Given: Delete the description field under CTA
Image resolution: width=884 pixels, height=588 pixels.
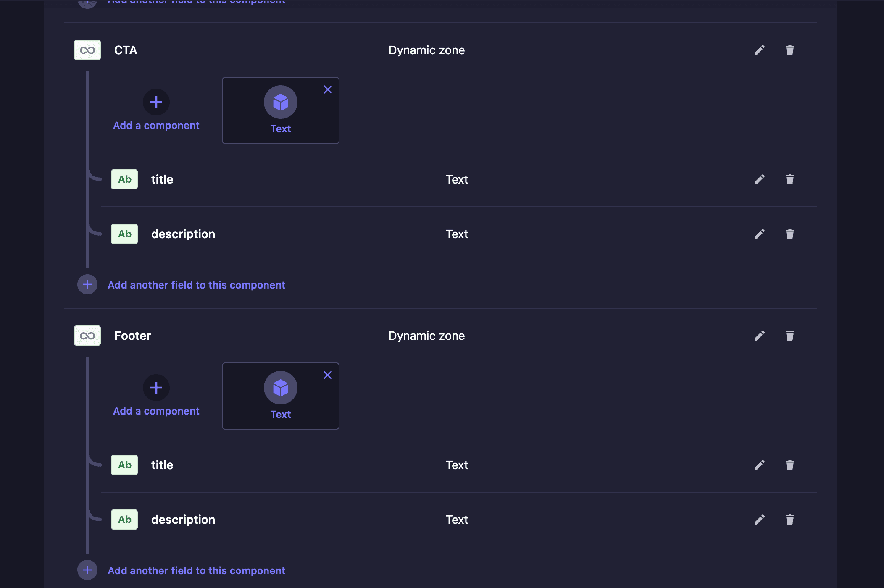Looking at the screenshot, I should pos(789,234).
